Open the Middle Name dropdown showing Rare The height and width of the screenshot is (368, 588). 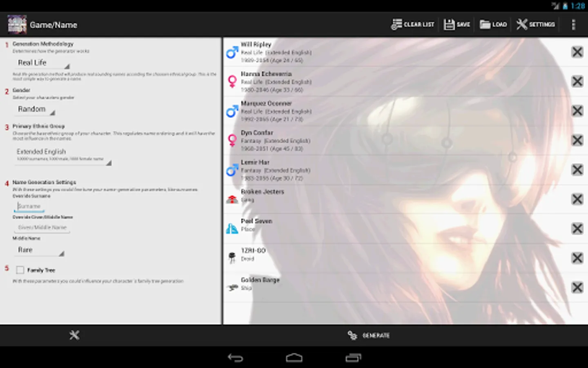click(40, 250)
